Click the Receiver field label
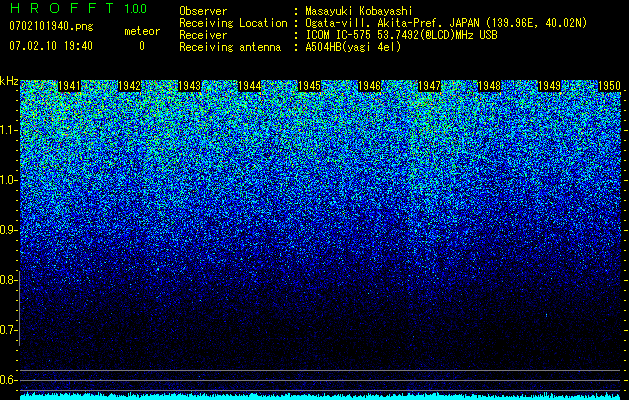The width and height of the screenshot is (629, 400). 203,35
